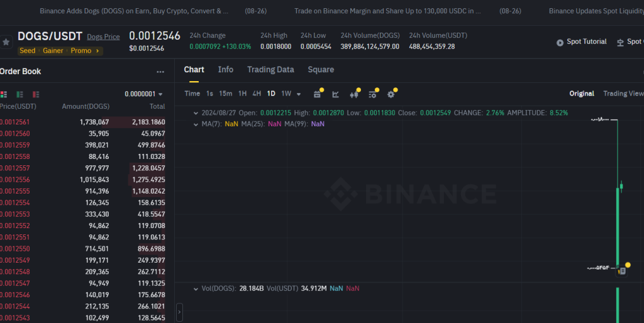This screenshot has width=644, height=323.
Task: Open Binance Adds Dogs (DOGS) announcement
Action: point(134,11)
